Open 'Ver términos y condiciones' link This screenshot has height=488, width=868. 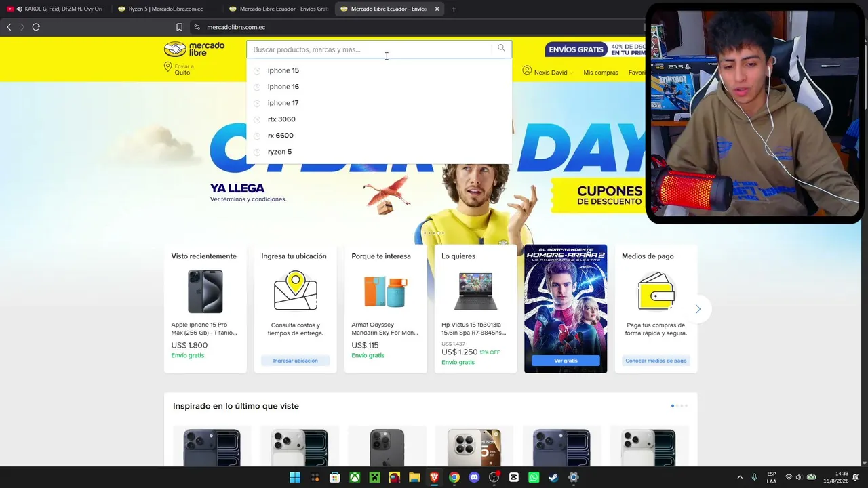tap(248, 199)
